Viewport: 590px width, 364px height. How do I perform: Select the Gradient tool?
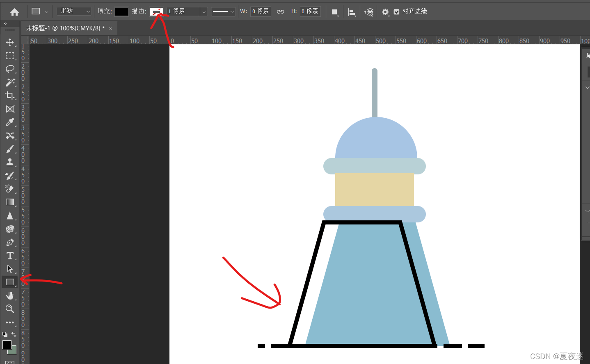click(10, 202)
